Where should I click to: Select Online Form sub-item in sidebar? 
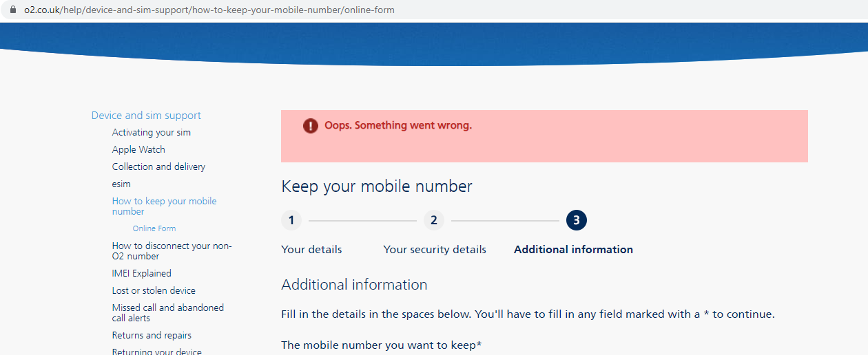(154, 228)
